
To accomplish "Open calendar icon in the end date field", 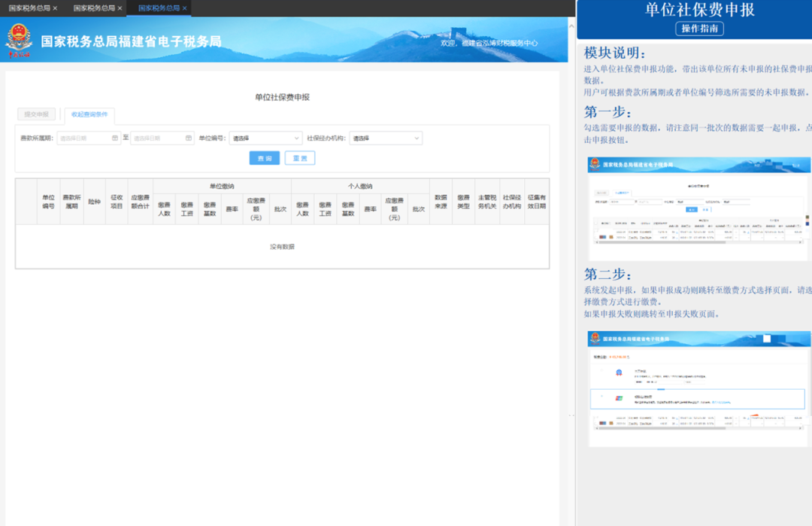I will pos(189,138).
